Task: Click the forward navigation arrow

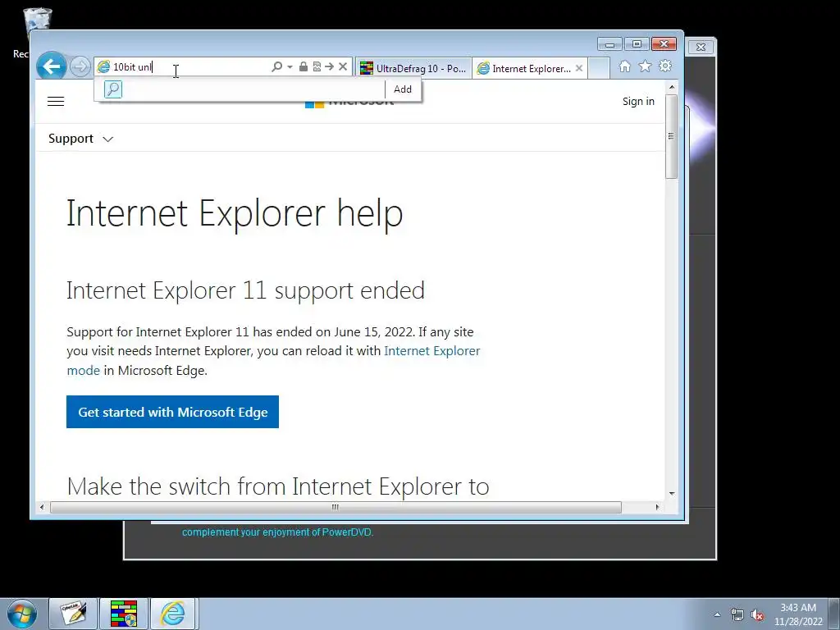Action: [x=80, y=67]
